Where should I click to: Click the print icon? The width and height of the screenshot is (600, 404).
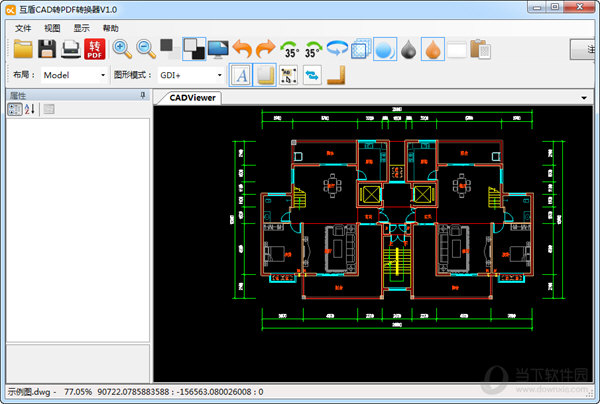tap(71, 49)
